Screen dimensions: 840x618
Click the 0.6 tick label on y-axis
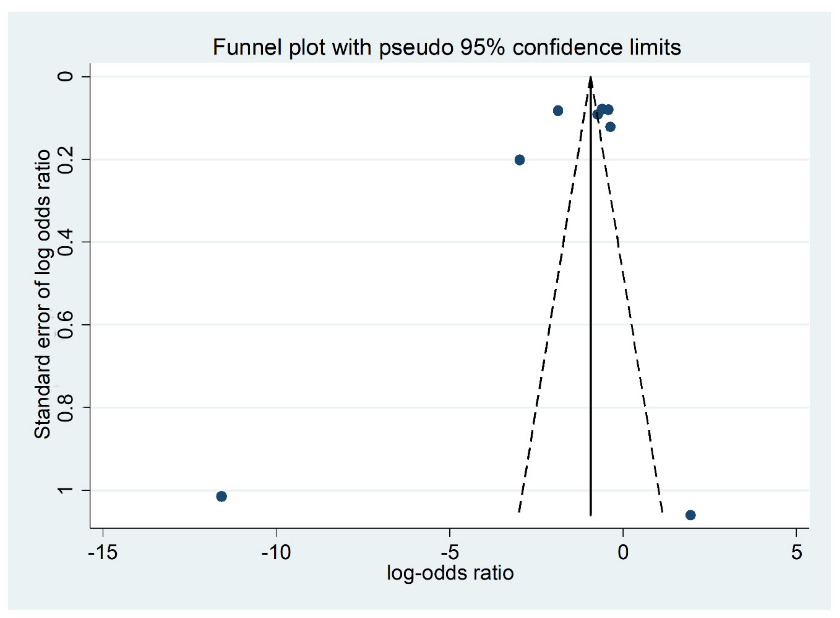coord(66,325)
